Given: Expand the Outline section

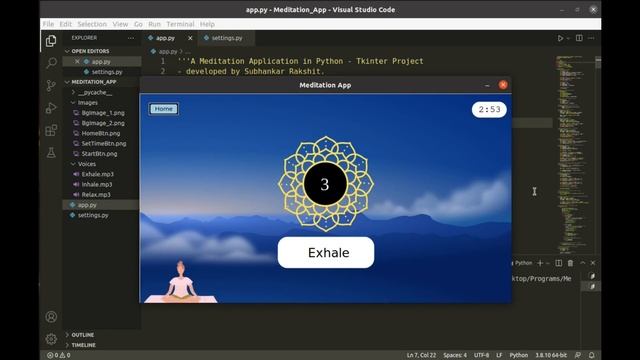Looking at the screenshot, I should tap(67, 335).
